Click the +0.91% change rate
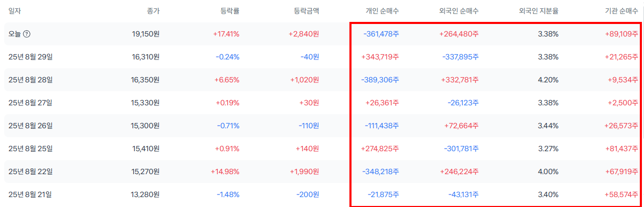Screen dimensions: 644x207 [228, 149]
